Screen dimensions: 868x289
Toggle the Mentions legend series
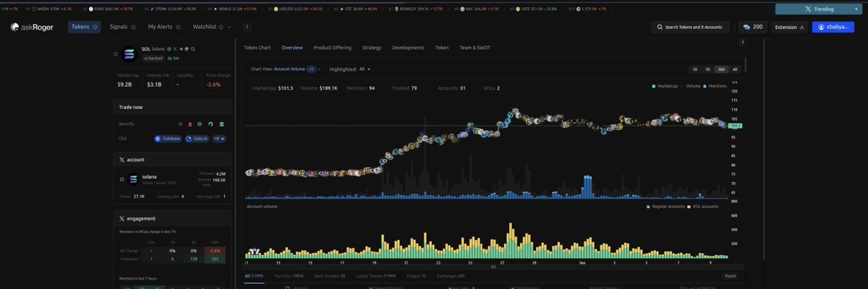pos(716,86)
